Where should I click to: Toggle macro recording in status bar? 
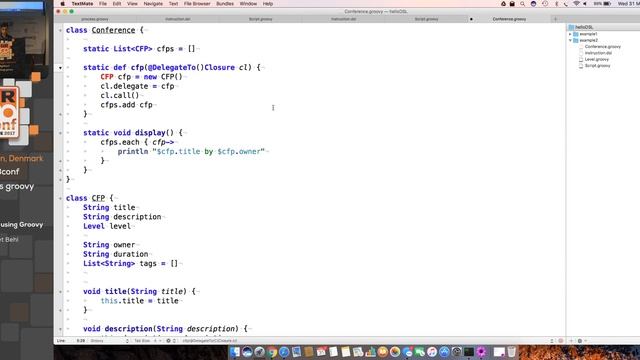pos(561,341)
